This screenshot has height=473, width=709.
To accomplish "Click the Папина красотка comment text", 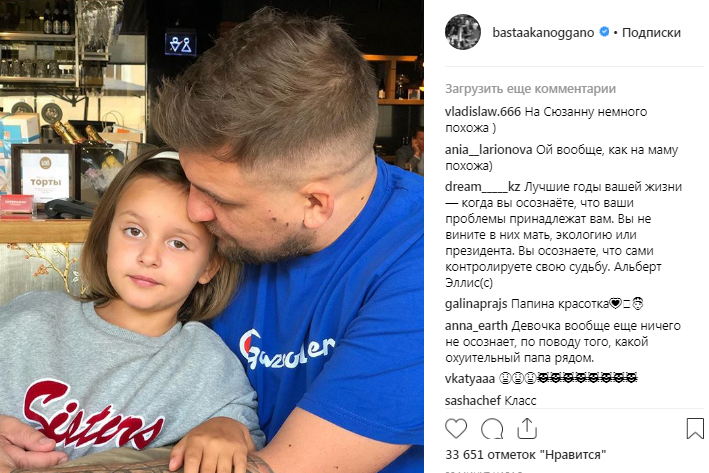I will pyautogui.click(x=560, y=304).
